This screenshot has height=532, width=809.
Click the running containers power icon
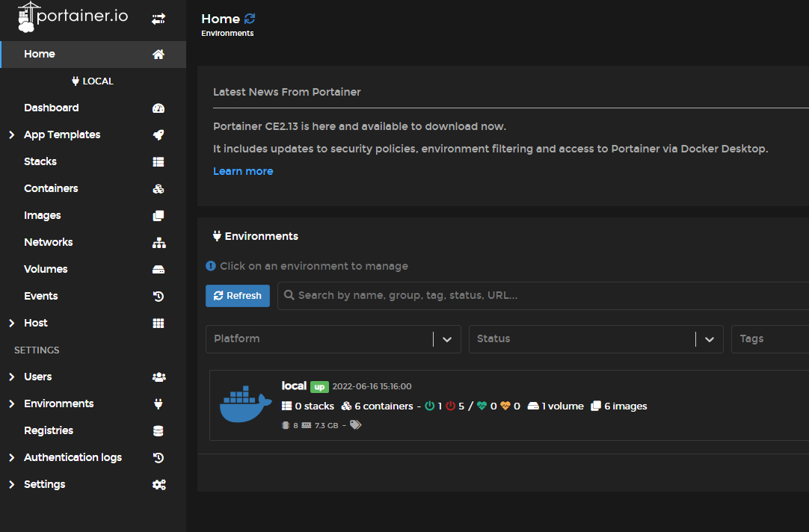(429, 406)
